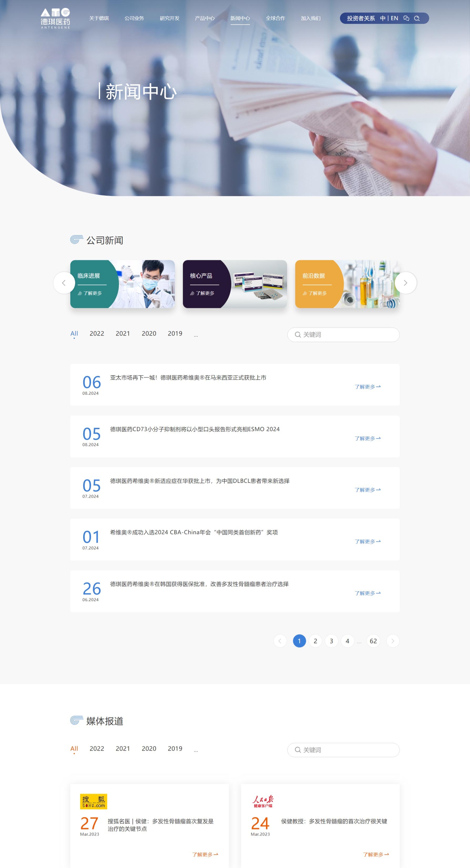The image size is (470, 868).
Task: Expand more years in media reports filter
Action: click(196, 750)
